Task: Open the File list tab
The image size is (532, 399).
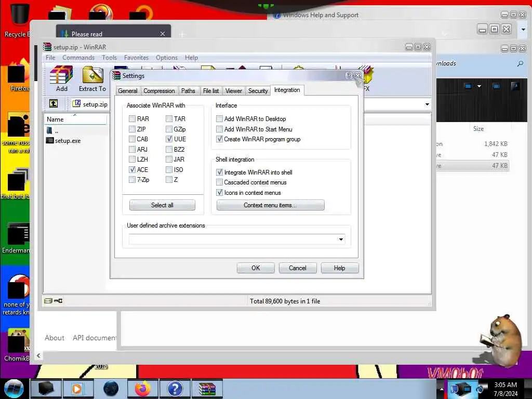Action: coord(211,90)
